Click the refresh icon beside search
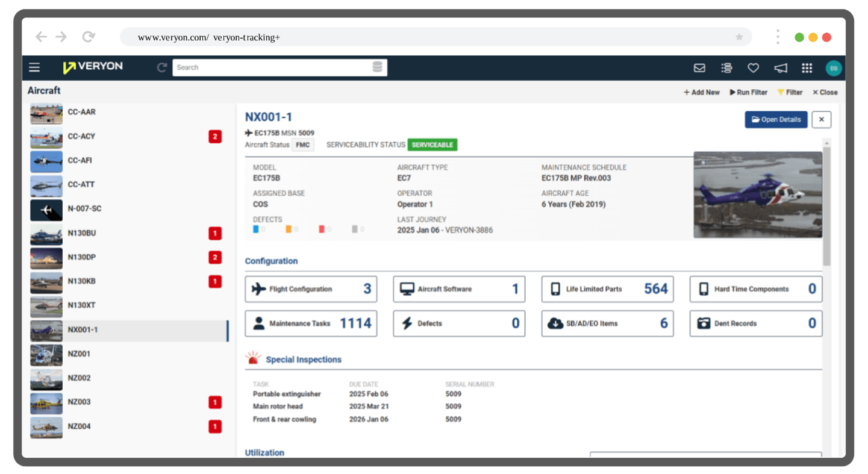 pyautogui.click(x=161, y=67)
